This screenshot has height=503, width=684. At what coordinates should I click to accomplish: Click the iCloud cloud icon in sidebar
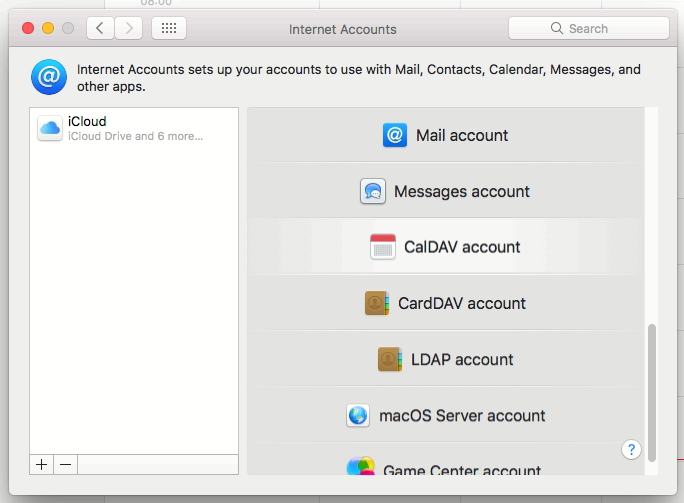(50, 128)
